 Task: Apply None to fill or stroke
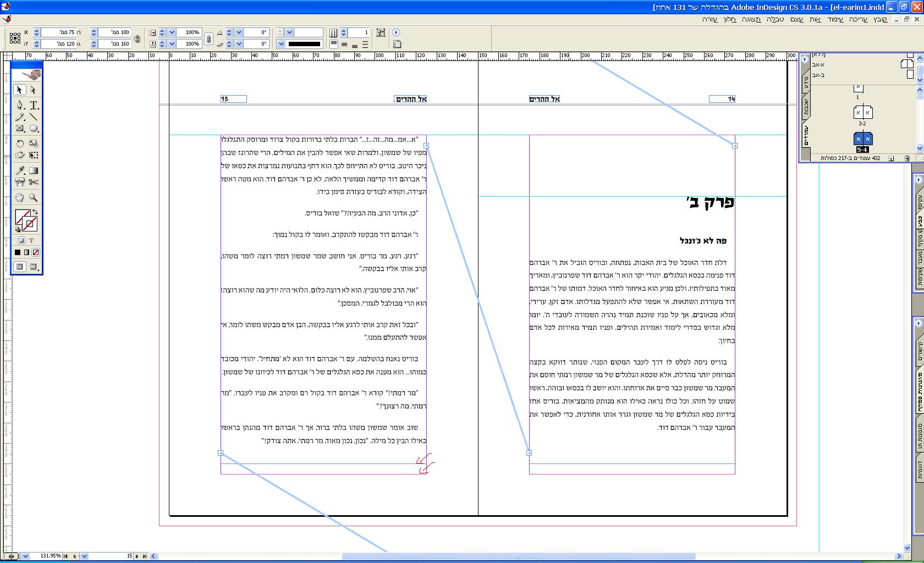pyautogui.click(x=36, y=252)
